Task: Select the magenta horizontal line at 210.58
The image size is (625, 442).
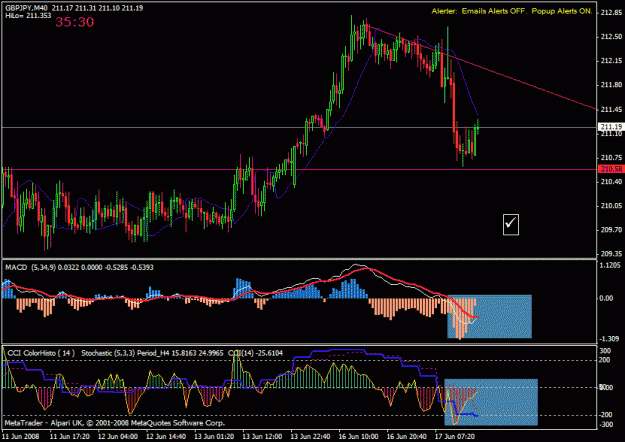Action: [x=299, y=170]
